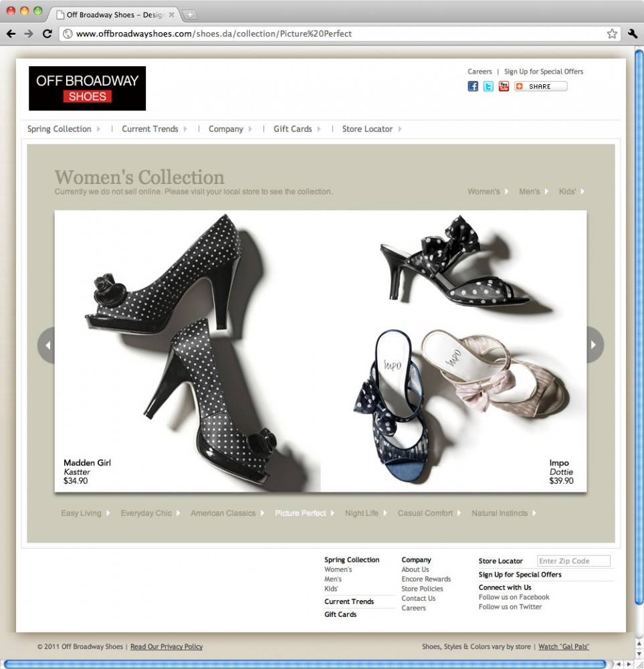The image size is (644, 669).
Task: Select Easy Living category
Action: point(81,513)
